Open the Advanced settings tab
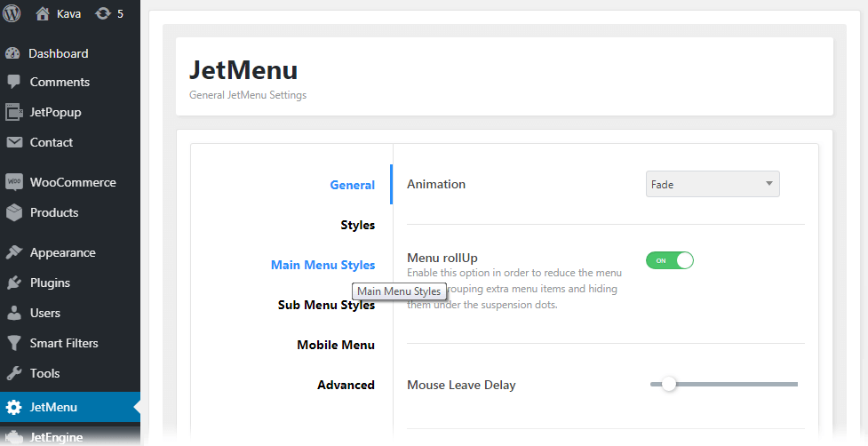Viewport: 868px width, 446px height. coord(346,385)
